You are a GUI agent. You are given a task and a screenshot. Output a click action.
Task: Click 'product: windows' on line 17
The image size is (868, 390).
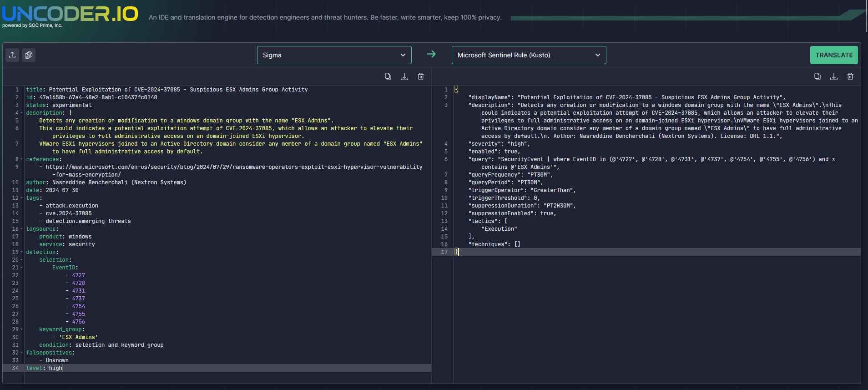[x=66, y=237]
